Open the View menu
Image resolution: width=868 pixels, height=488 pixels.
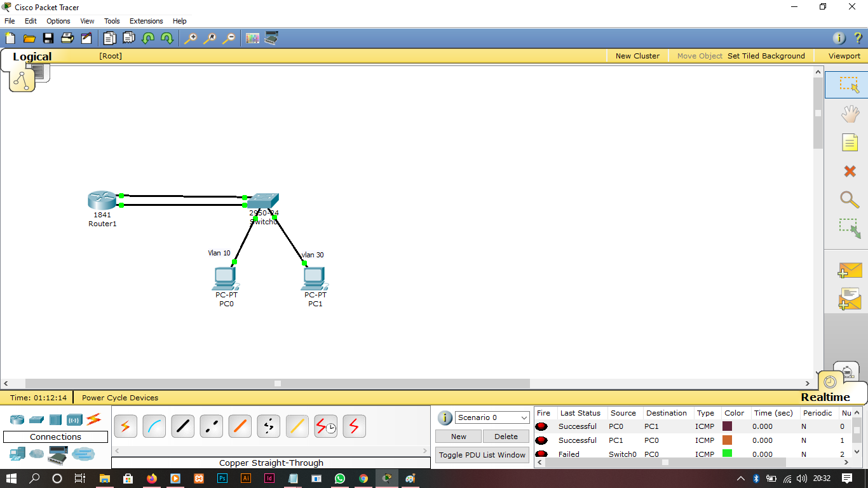click(87, 21)
